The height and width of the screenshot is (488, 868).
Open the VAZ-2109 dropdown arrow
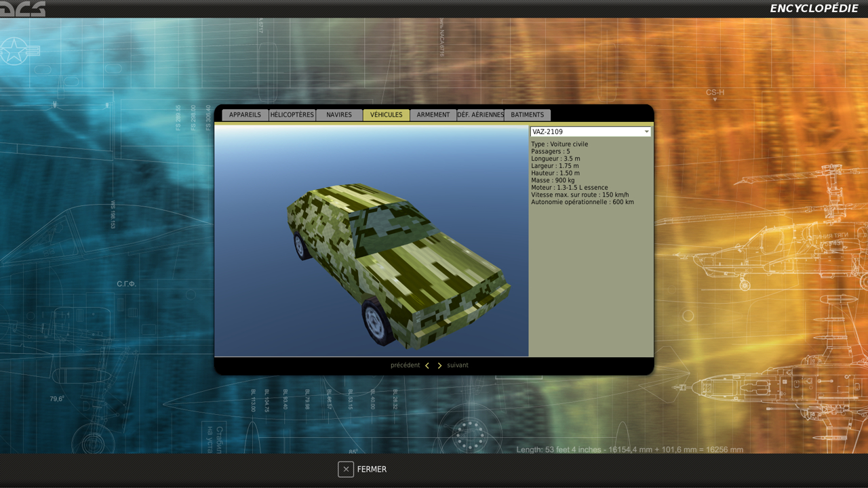tap(646, 131)
